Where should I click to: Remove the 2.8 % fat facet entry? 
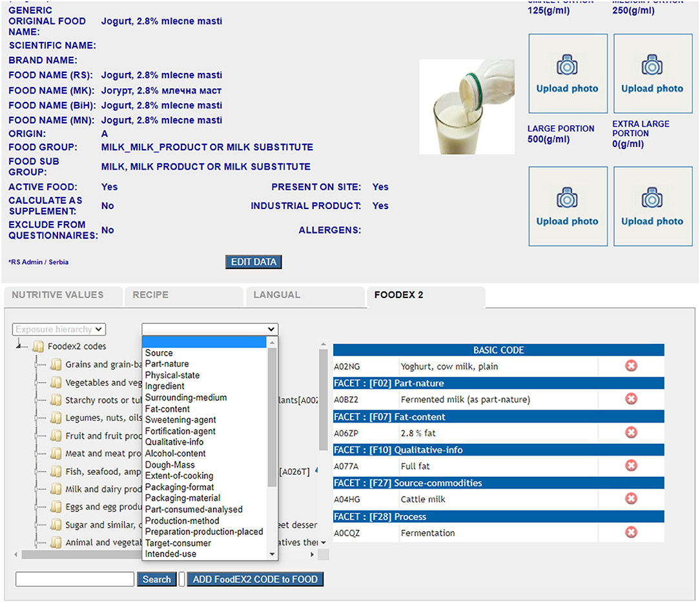(631, 432)
